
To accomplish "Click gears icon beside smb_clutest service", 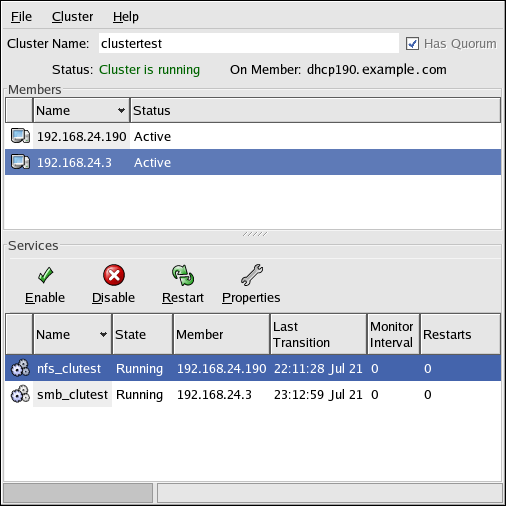I will (x=20, y=394).
